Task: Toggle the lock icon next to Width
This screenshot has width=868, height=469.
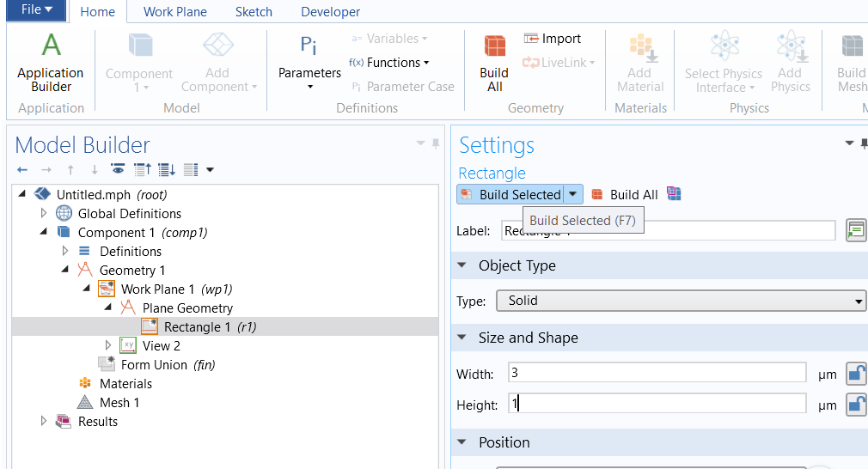Action: coord(856,373)
